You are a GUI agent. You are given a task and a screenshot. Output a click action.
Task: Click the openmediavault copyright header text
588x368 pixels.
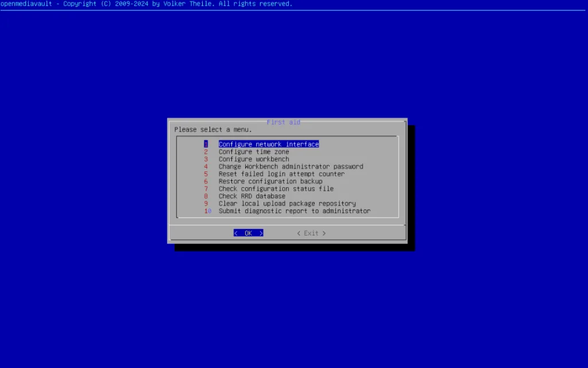[146, 4]
